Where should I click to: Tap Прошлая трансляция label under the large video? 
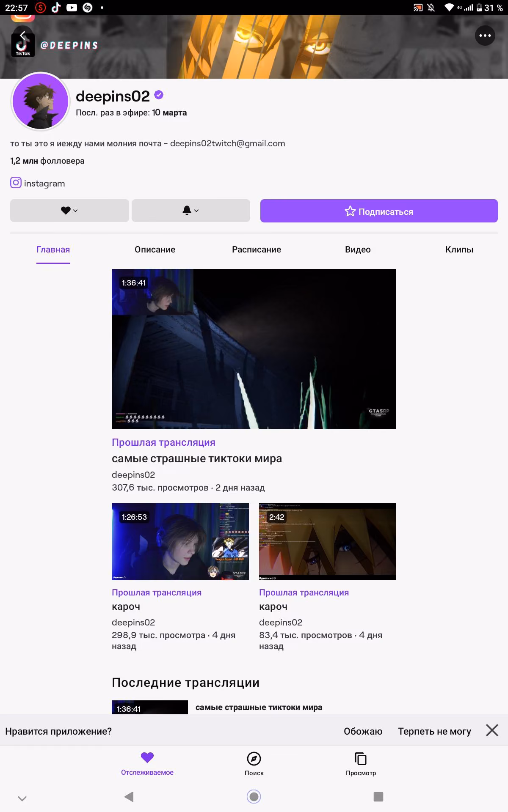163,442
